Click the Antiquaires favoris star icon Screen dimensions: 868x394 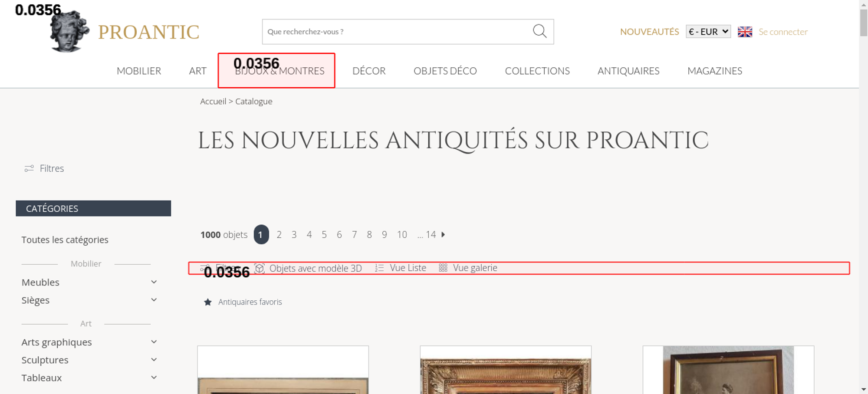click(x=208, y=302)
